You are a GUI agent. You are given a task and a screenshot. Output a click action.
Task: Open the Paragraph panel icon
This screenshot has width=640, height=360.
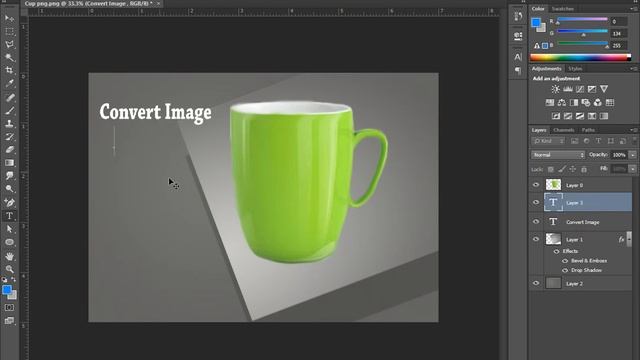518,71
